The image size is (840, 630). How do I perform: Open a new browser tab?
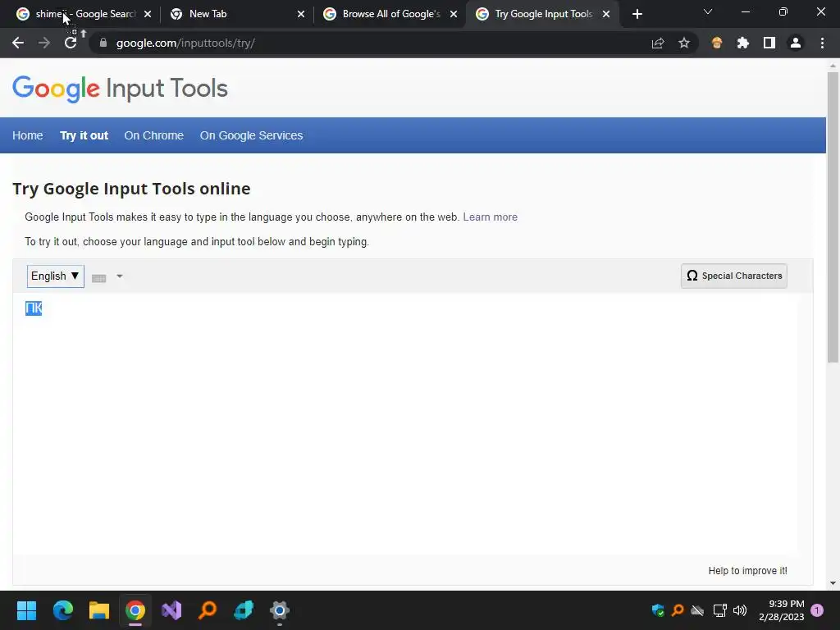click(637, 14)
